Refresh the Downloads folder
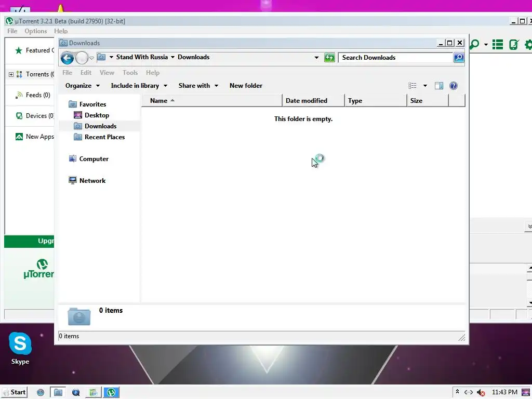The image size is (532, 399). click(329, 58)
